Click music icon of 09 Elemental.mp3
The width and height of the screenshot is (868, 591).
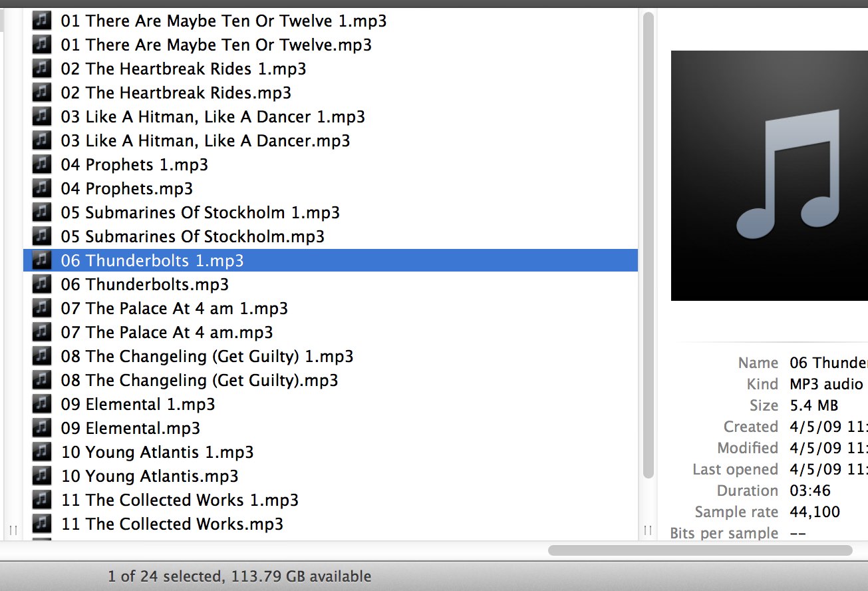[x=41, y=428]
